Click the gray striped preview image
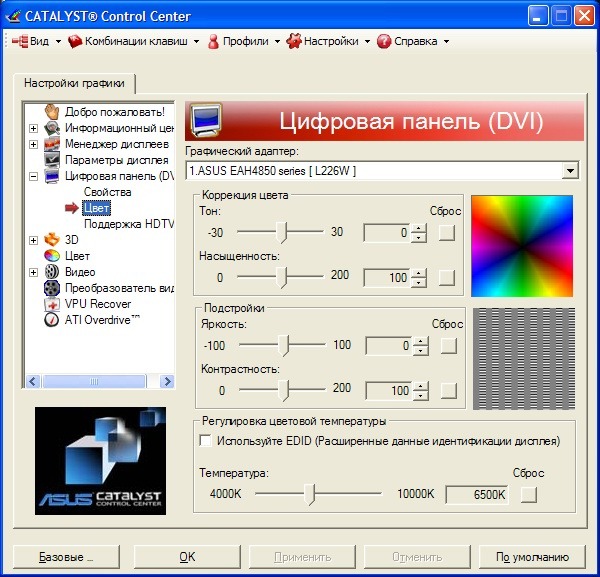Screen dimensions: 600x577 coord(524,359)
